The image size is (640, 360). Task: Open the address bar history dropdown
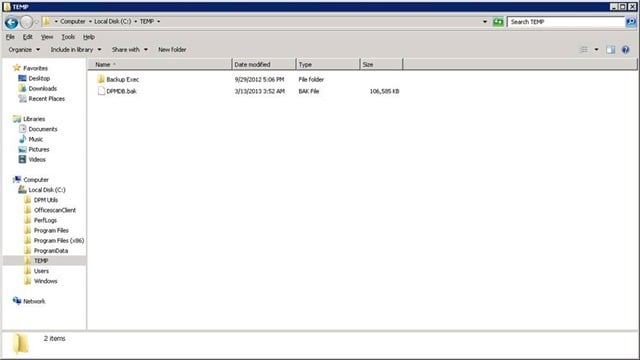click(485, 22)
